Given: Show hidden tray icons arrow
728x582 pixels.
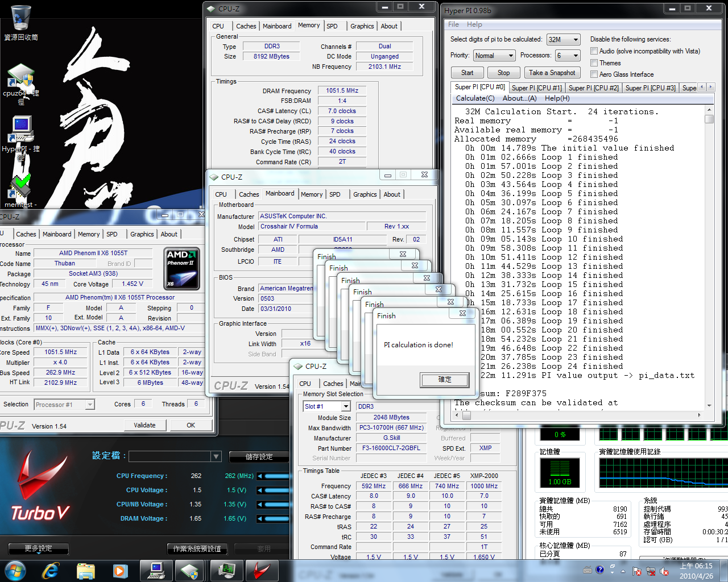Looking at the screenshot, I should click(623, 571).
